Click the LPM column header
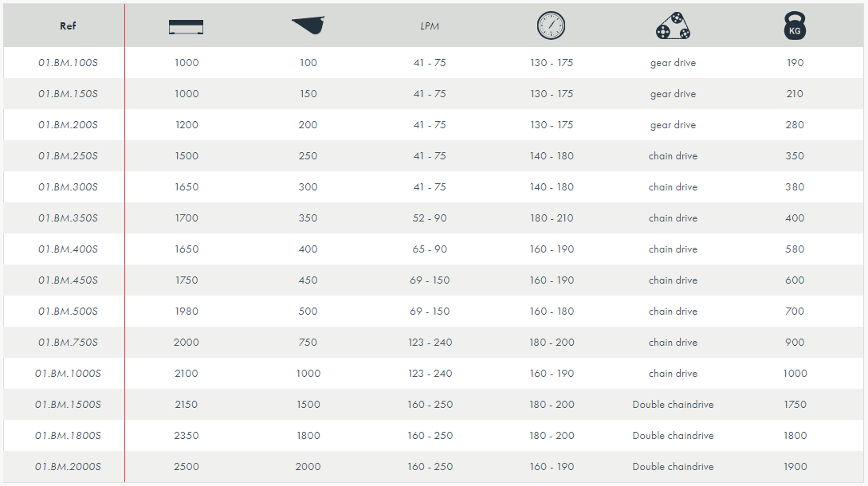This screenshot has height=486, width=868. (430, 26)
